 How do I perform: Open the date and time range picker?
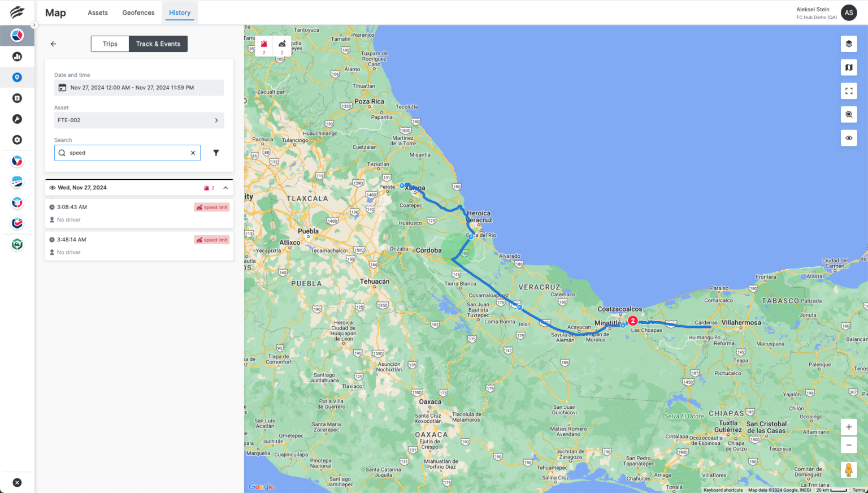[138, 88]
